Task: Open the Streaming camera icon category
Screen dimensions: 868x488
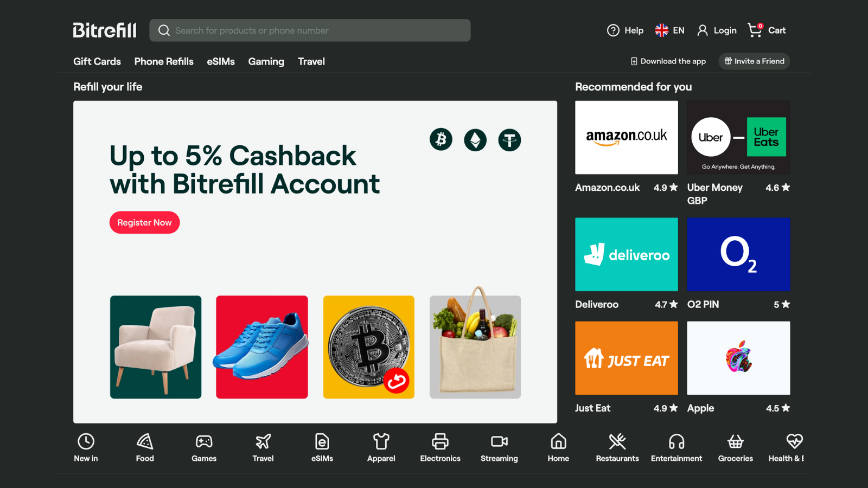Action: (499, 441)
